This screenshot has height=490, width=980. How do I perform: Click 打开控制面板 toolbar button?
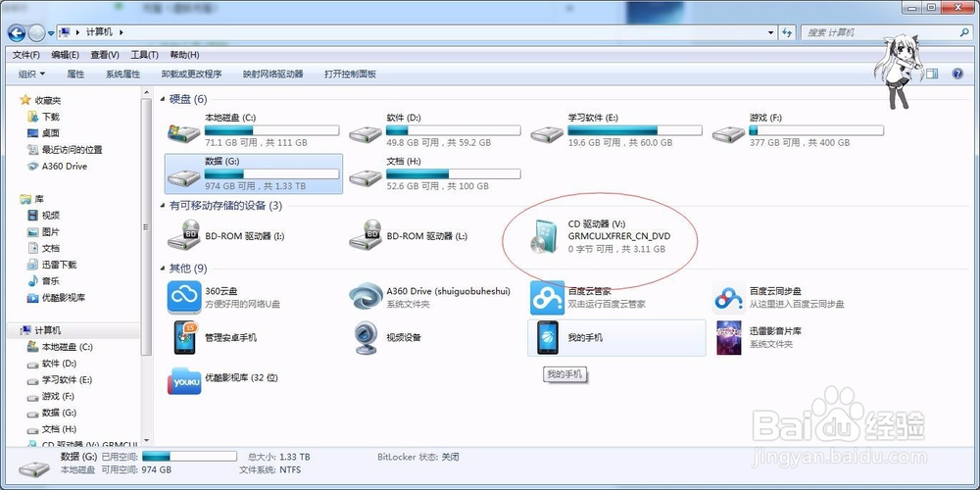point(350,73)
